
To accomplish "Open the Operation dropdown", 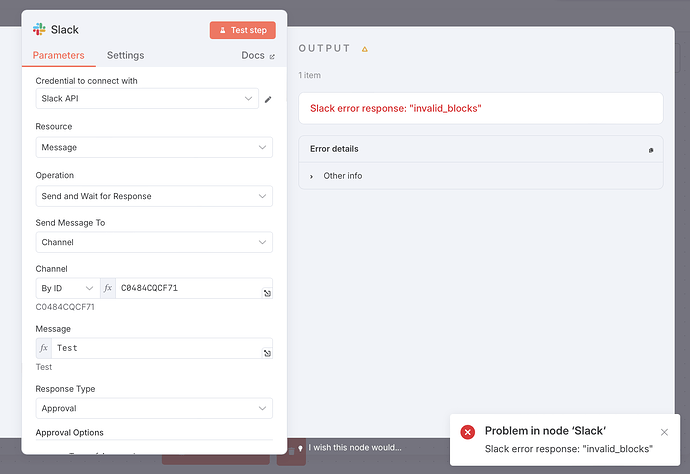I will [x=154, y=196].
